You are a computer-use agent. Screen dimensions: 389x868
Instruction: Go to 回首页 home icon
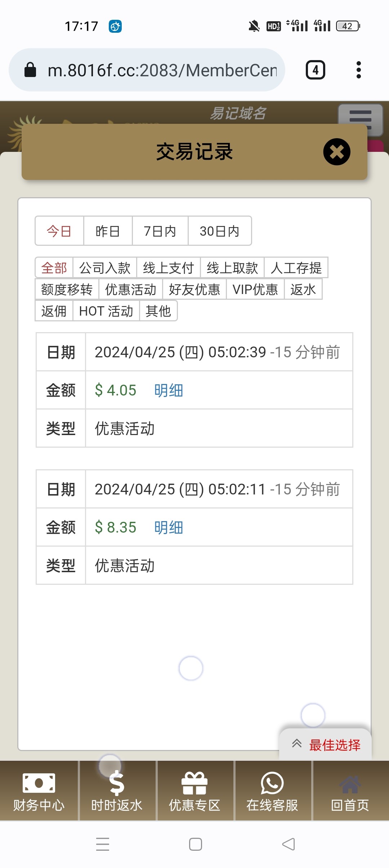[350, 785]
